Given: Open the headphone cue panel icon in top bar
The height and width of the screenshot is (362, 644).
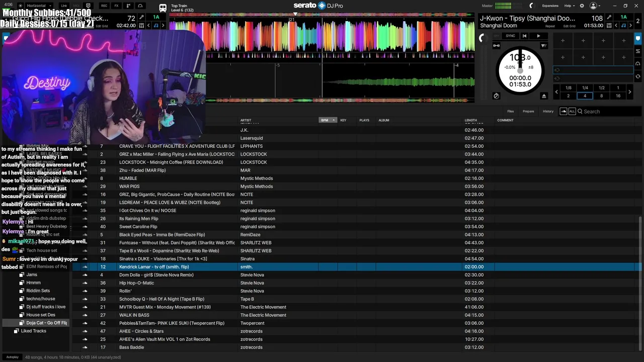Looking at the screenshot, I should [140, 6].
